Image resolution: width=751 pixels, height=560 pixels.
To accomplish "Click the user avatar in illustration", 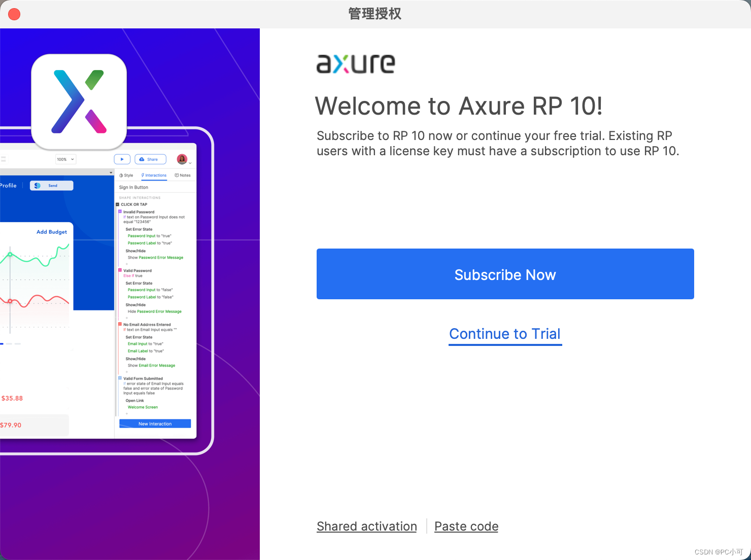I will (x=182, y=159).
